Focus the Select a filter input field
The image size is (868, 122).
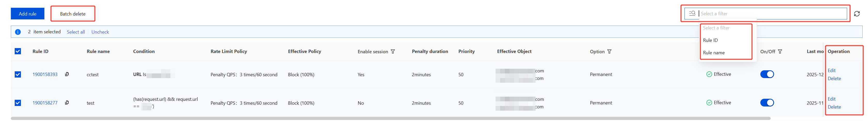(772, 14)
